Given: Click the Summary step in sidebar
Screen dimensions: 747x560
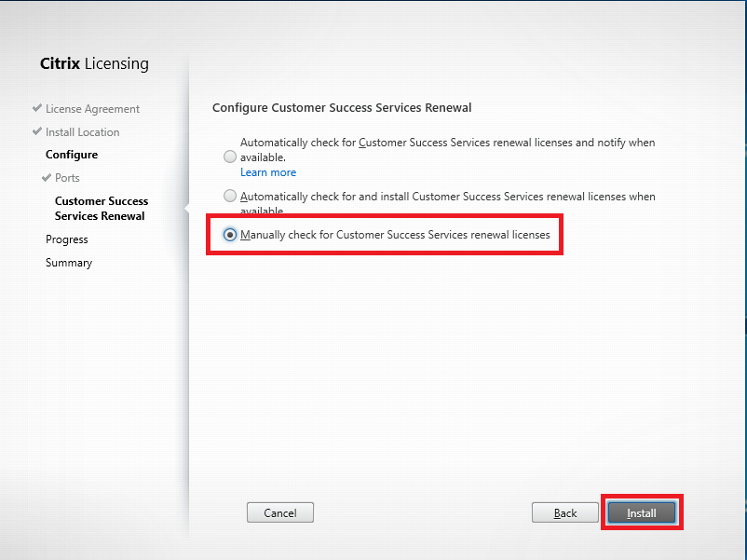Looking at the screenshot, I should tap(69, 263).
